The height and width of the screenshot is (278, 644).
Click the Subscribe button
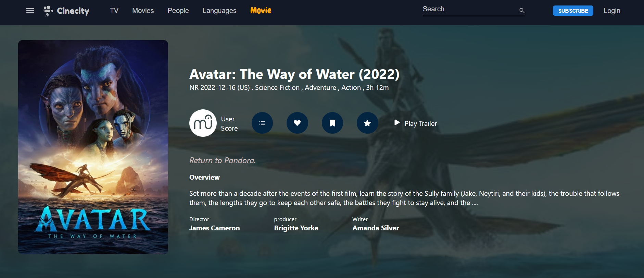(573, 11)
